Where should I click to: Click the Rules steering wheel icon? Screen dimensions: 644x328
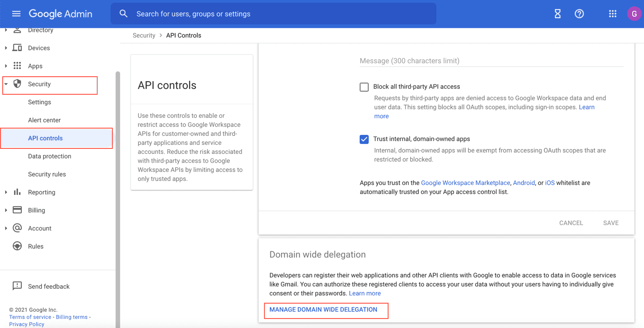pyautogui.click(x=17, y=246)
